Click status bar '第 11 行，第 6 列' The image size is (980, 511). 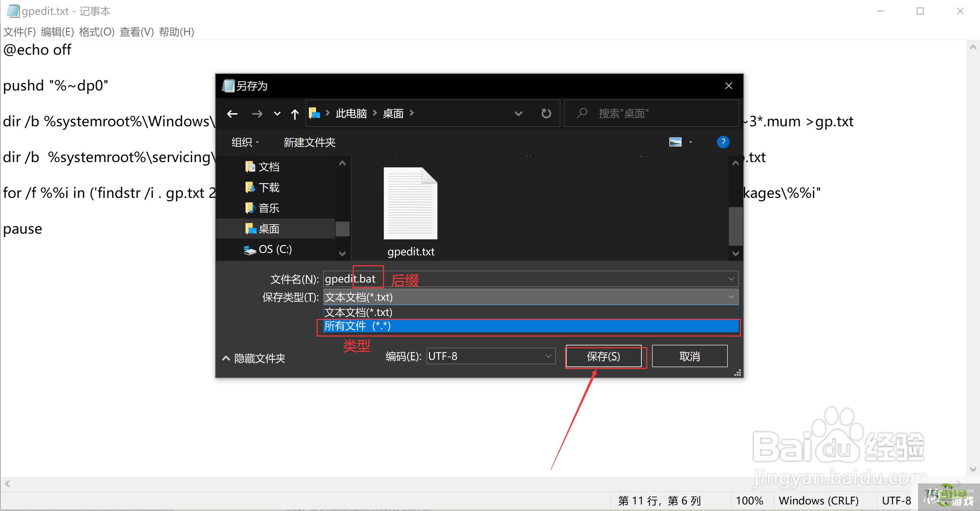point(659,500)
